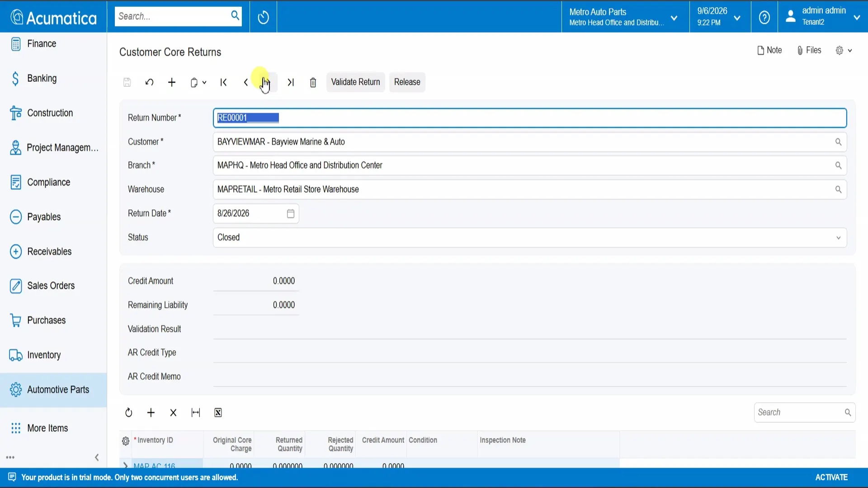Delete the selected grid row

click(173, 413)
